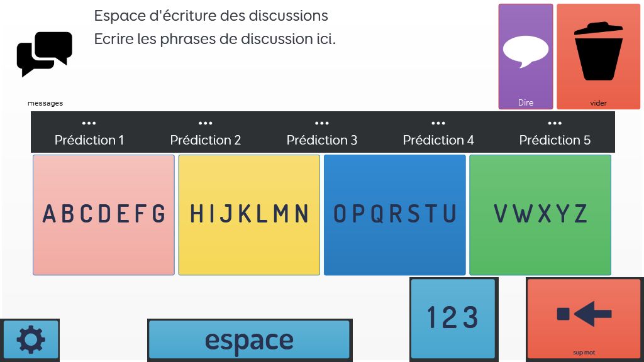Screen dimensions: 644x362
Task: Open the messages speech bubbles icon
Action: point(44,54)
